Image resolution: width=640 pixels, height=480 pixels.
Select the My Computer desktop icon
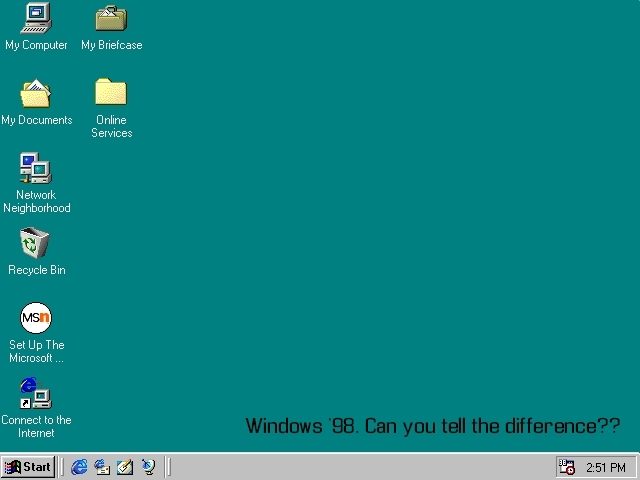[x=36, y=18]
